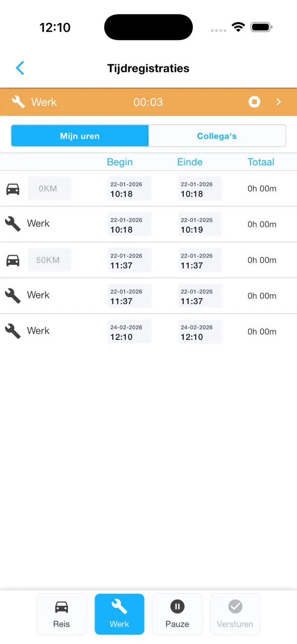This screenshot has width=297, height=644.
Task: Select the wrench Werk icon in the orange banner
Action: 18,102
